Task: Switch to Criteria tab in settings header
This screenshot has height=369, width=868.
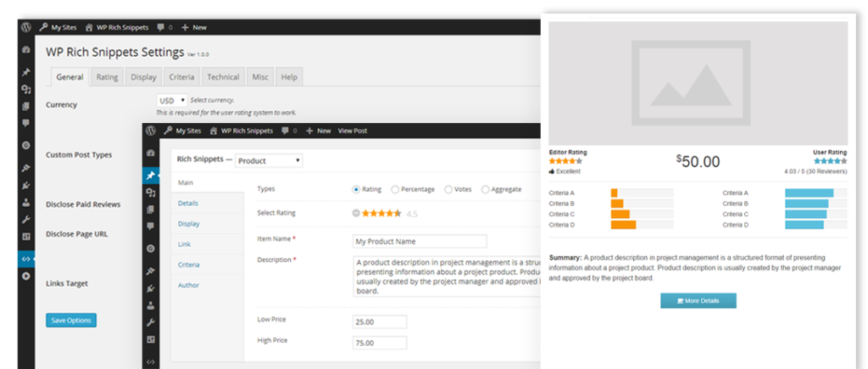Action: [181, 77]
